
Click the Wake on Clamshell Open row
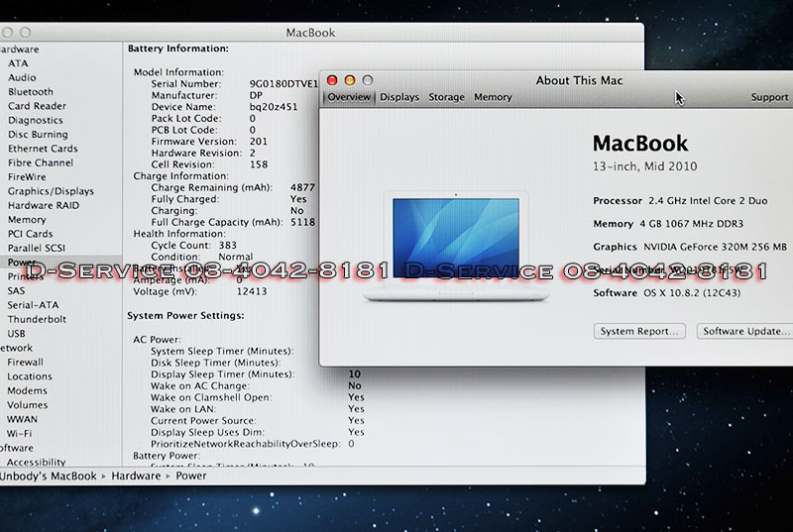pos(258,397)
